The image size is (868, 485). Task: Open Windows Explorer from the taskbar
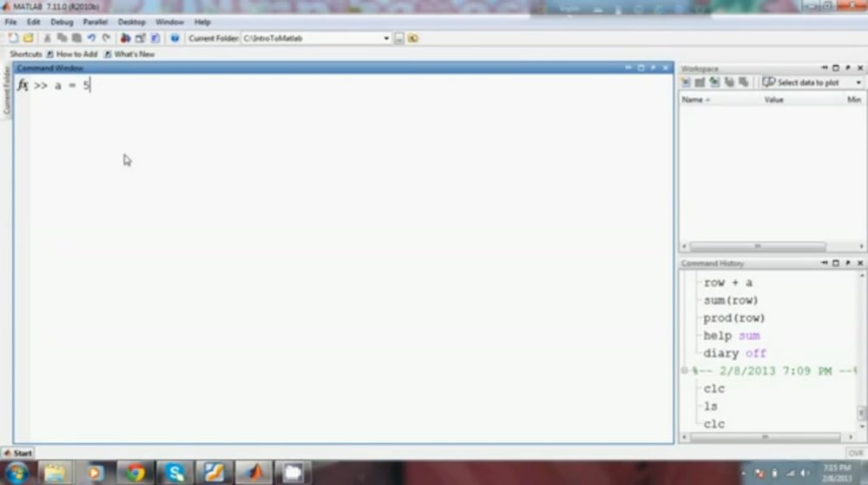[55, 474]
